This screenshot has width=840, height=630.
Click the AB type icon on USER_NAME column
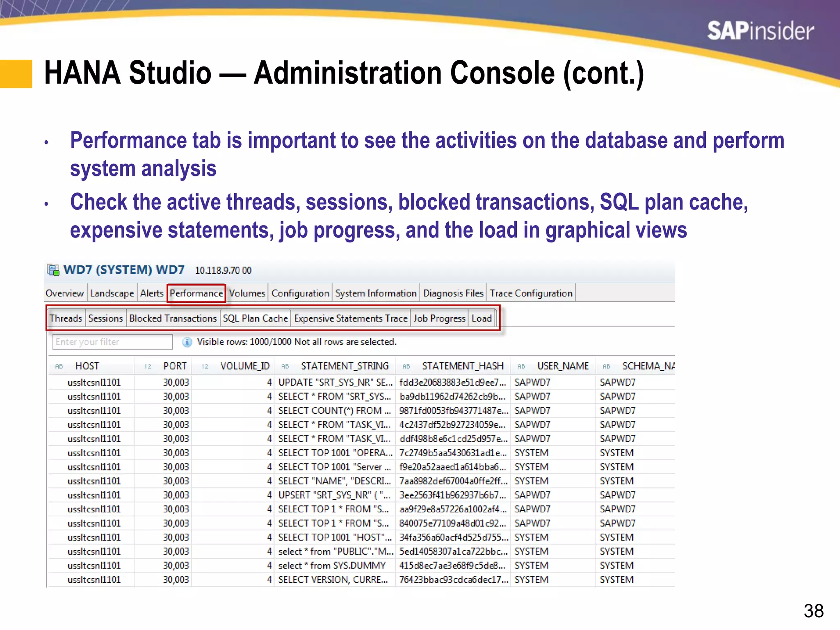[x=521, y=366]
